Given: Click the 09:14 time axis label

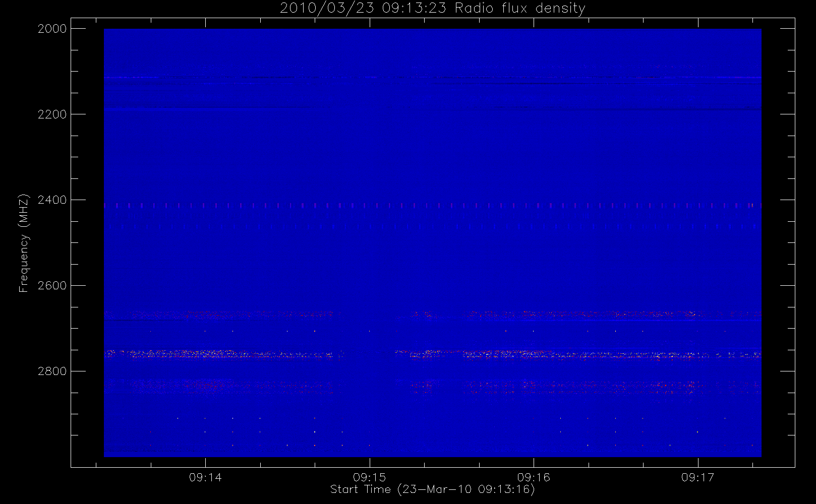Looking at the screenshot, I should (x=205, y=477).
